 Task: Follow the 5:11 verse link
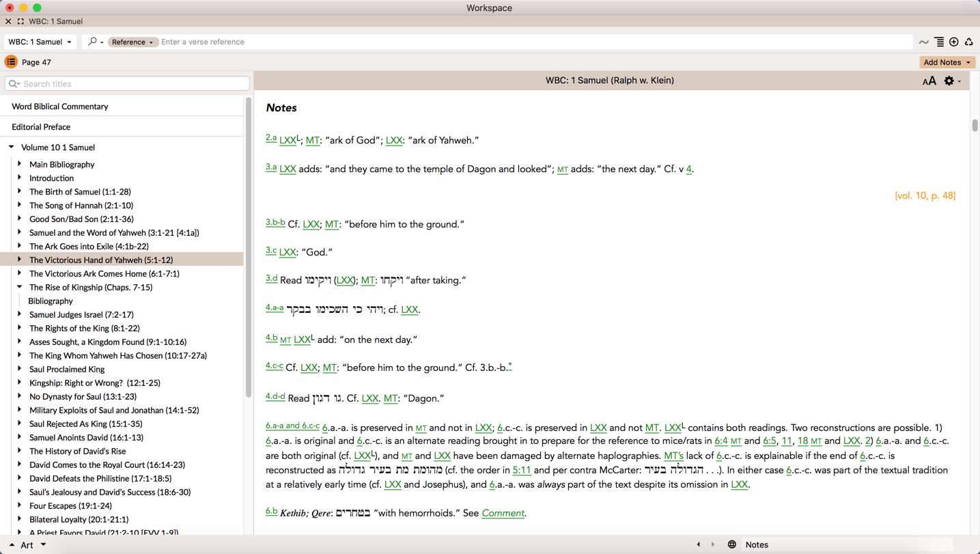[x=521, y=470]
